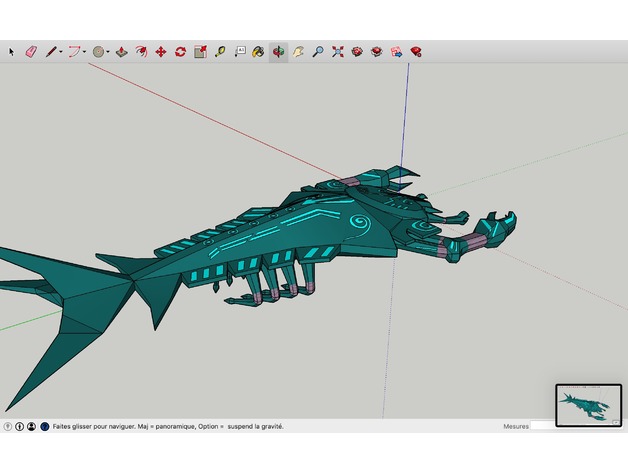Select the Zoom magnifier tool
Viewport: 628px width, 472px height.
tap(317, 51)
